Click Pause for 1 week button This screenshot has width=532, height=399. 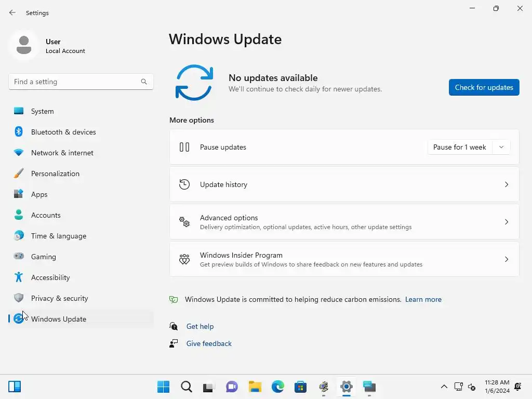tap(460, 147)
